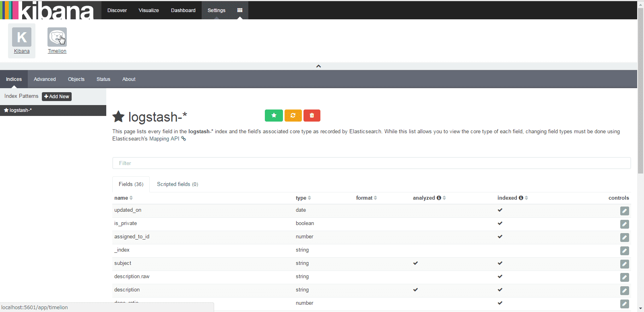Open the Mapping API link icon
The image size is (644, 312).
184,139
